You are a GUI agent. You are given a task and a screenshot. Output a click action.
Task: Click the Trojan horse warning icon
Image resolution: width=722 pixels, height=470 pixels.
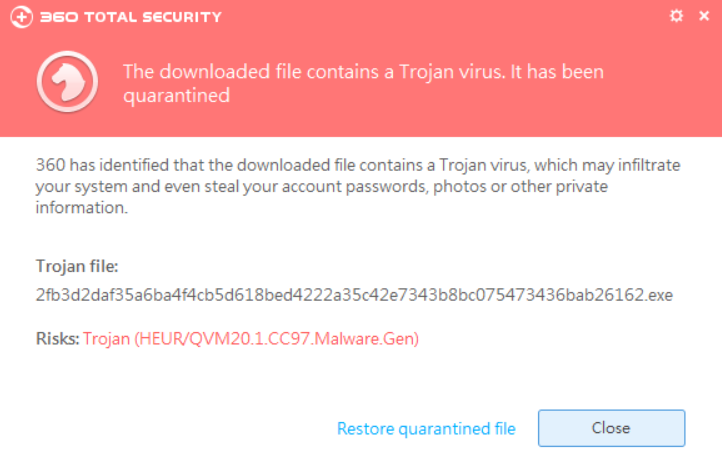[67, 81]
